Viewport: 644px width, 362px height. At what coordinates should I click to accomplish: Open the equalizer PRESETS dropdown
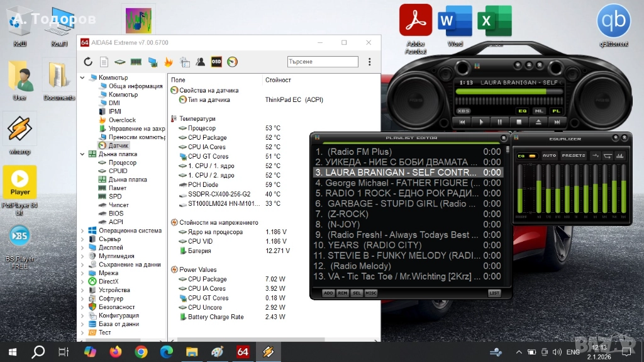573,156
